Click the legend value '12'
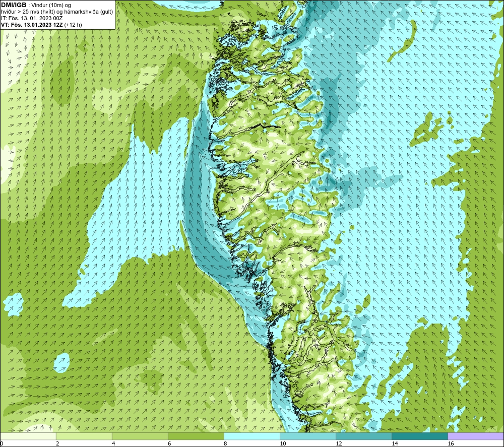 pos(339,443)
